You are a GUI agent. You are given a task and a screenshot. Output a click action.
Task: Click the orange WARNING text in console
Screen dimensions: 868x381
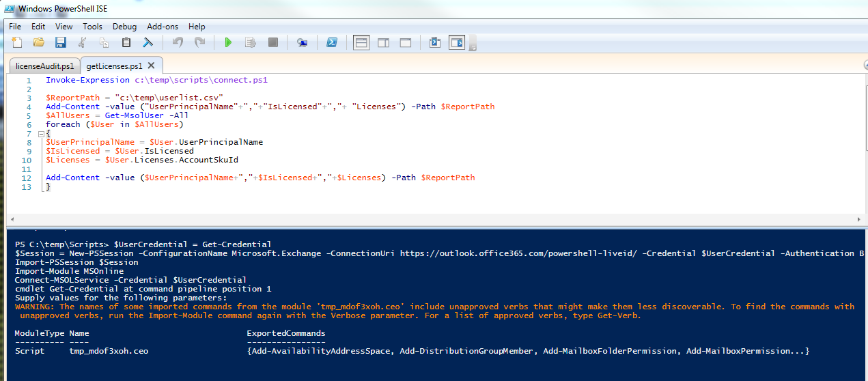pyautogui.click(x=434, y=311)
